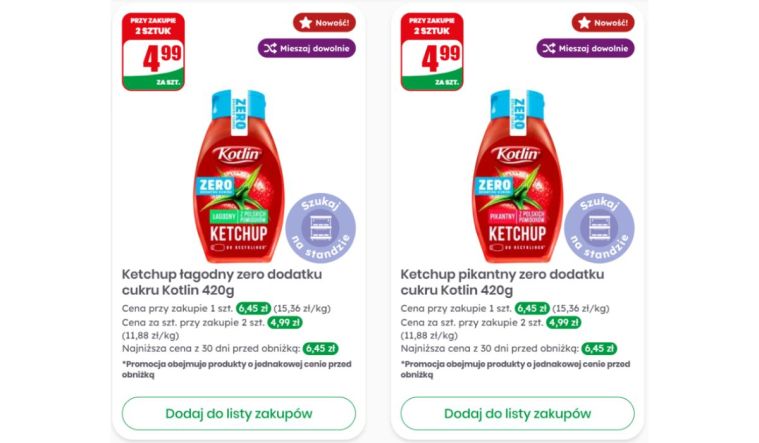Add ketchup łagodny to shopping list

pos(239,413)
